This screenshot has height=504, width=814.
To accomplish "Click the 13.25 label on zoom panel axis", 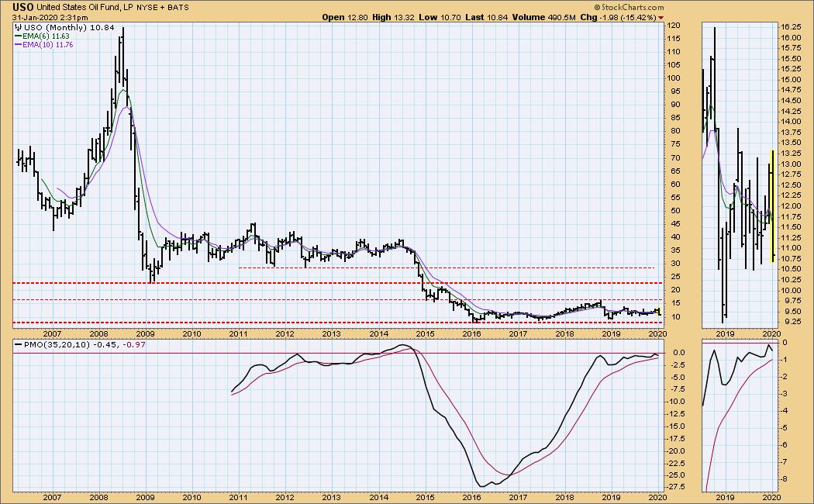I will click(790, 154).
